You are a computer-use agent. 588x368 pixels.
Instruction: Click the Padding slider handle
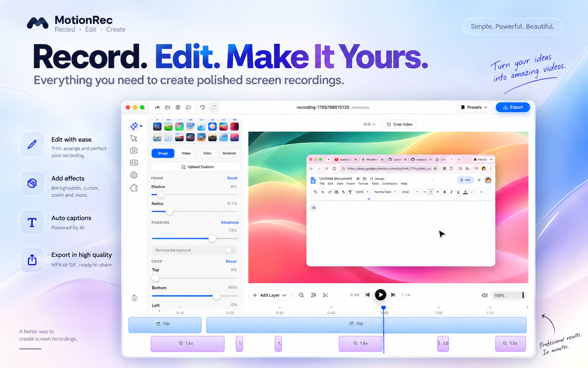coord(212,238)
